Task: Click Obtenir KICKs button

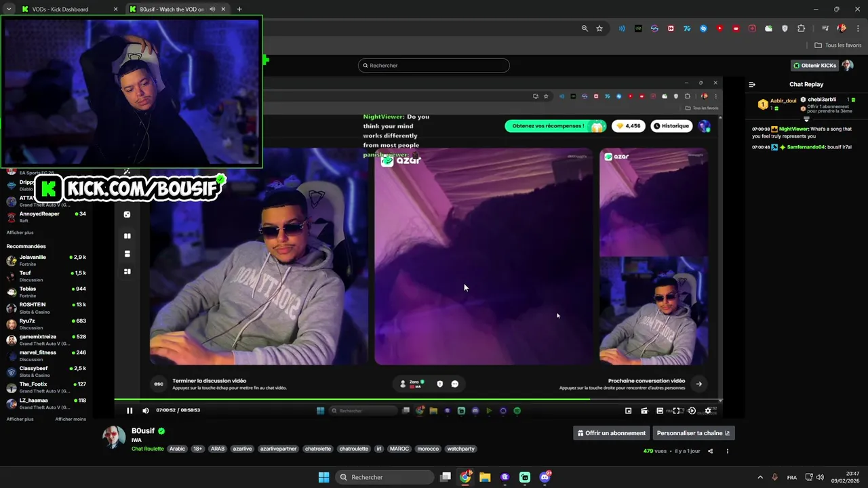Action: (815, 66)
